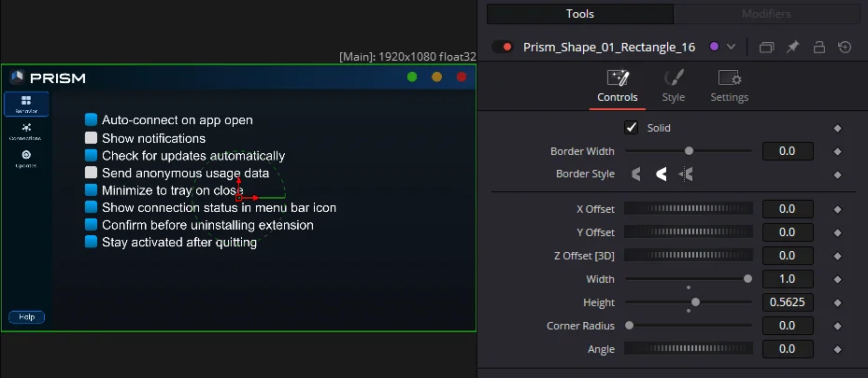Click the grid icon in the Prism sidebar

[26, 101]
